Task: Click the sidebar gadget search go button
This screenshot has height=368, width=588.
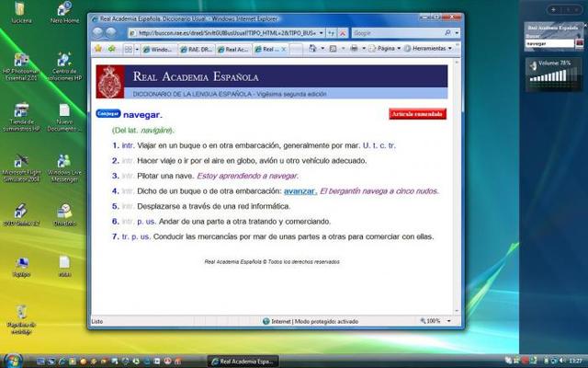Action: [x=580, y=43]
